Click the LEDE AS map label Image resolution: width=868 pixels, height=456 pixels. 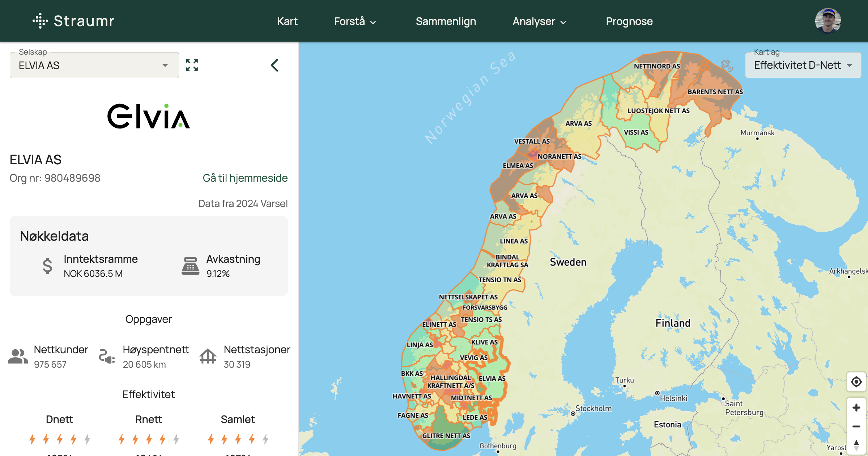[x=475, y=417]
